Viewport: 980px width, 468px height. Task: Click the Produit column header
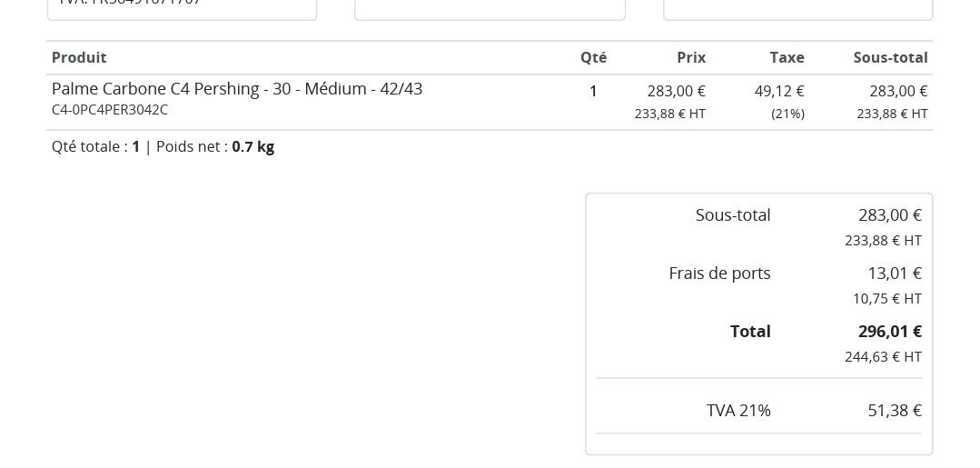pos(79,57)
